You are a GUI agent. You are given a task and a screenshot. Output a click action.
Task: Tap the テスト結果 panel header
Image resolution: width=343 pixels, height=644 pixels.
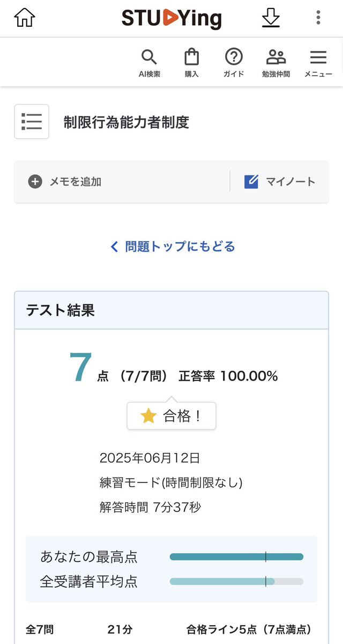[x=171, y=310]
